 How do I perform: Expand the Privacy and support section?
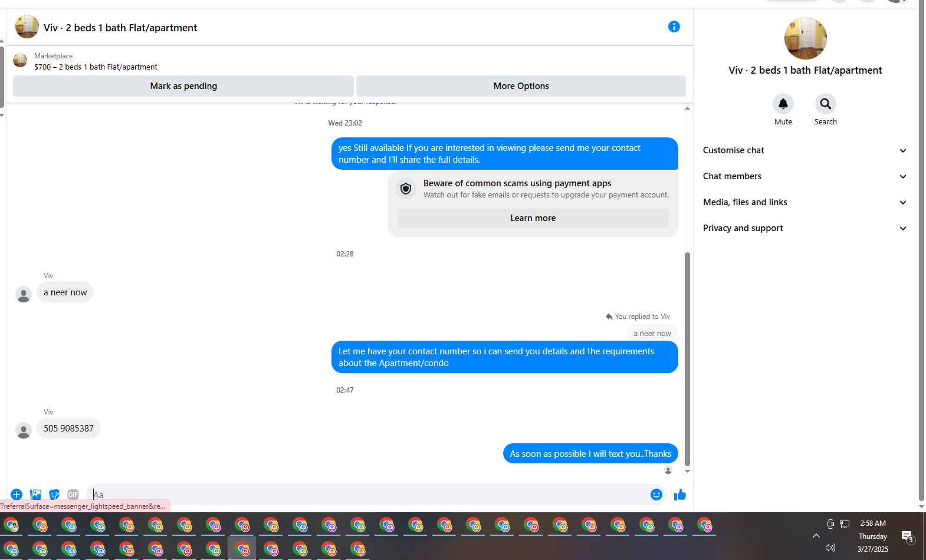pyautogui.click(x=804, y=228)
